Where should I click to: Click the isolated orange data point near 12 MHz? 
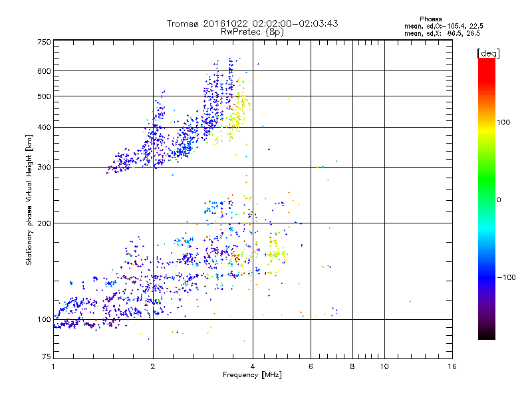coord(410,301)
